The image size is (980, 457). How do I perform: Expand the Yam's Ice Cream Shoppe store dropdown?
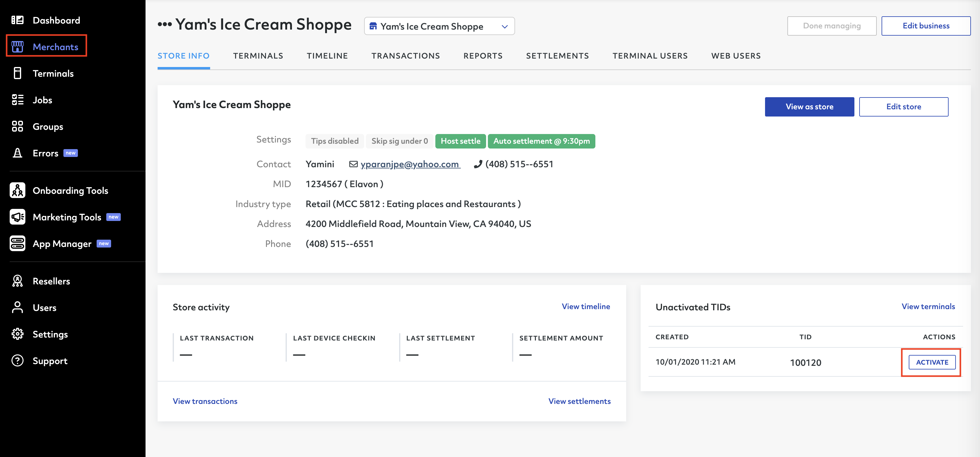[439, 26]
